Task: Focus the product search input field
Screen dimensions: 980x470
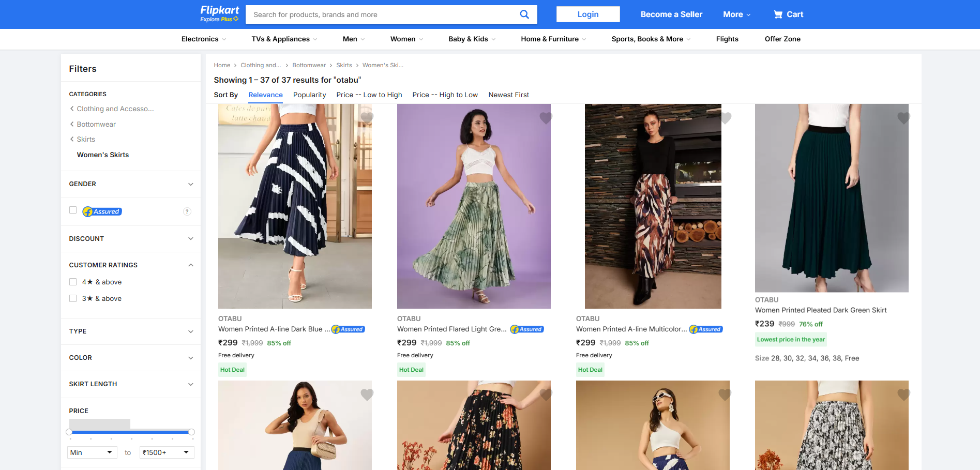Action: click(x=383, y=14)
